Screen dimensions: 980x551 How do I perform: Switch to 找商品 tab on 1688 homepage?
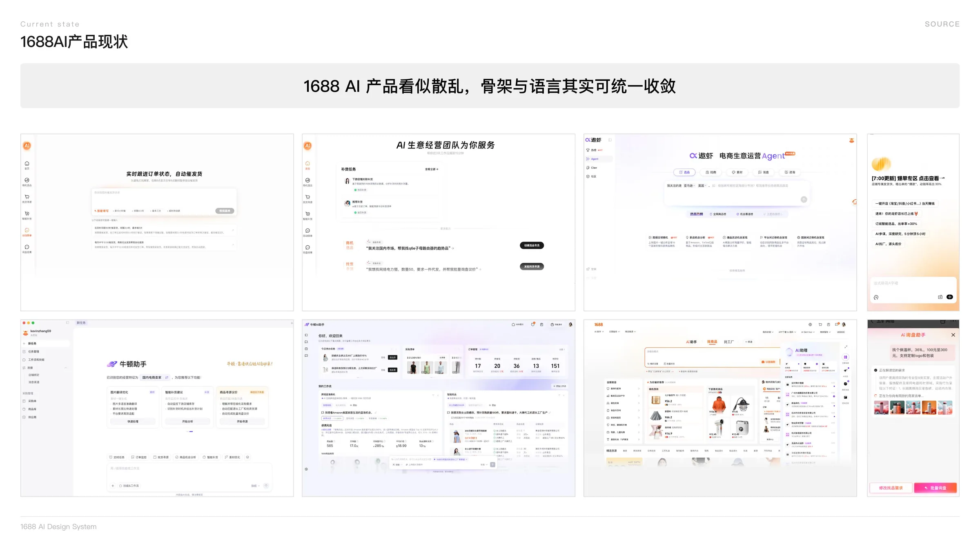[x=712, y=342]
